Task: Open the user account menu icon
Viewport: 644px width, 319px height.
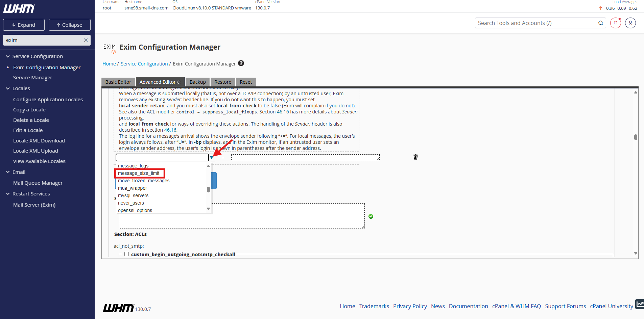Action: pos(630,23)
